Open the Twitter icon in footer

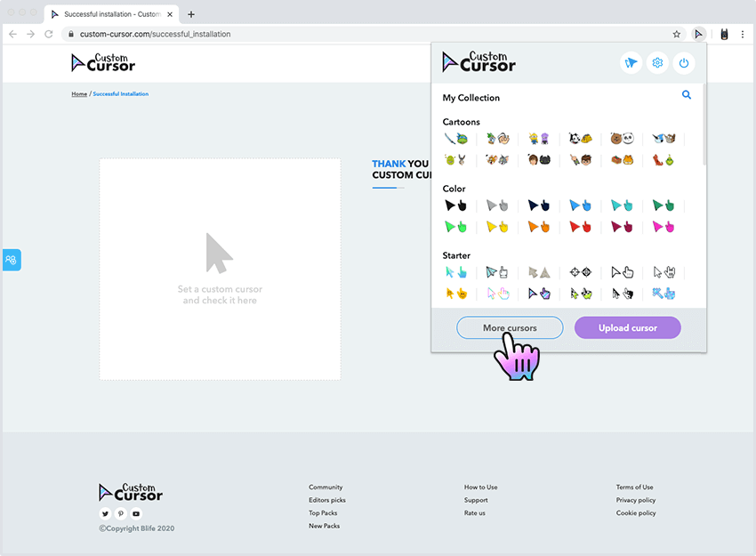[x=105, y=513]
